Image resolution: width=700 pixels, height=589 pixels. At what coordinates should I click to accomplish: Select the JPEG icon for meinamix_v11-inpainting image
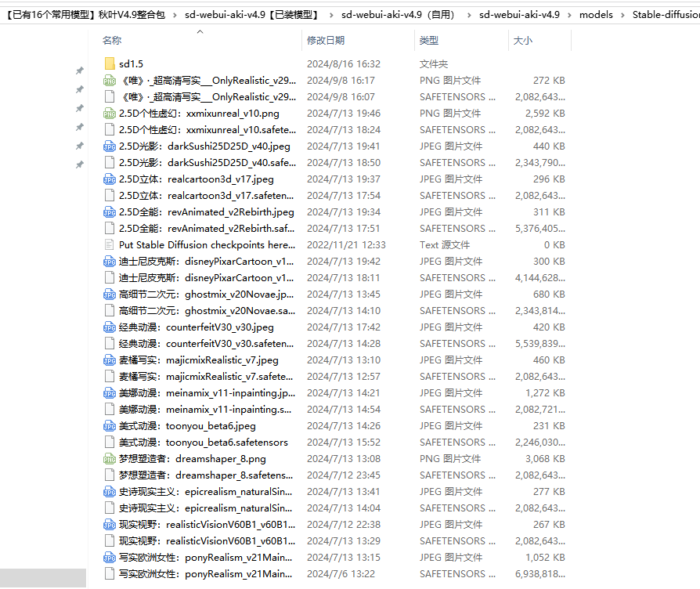[110, 393]
